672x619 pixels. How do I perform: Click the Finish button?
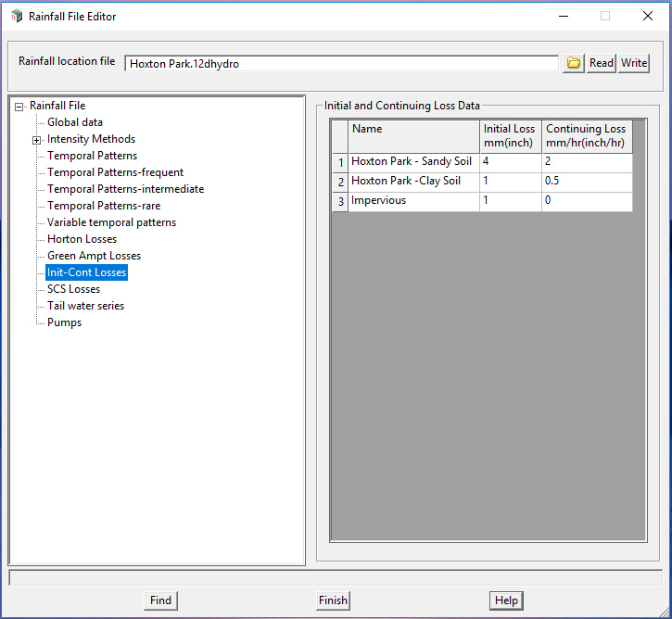pyautogui.click(x=333, y=600)
